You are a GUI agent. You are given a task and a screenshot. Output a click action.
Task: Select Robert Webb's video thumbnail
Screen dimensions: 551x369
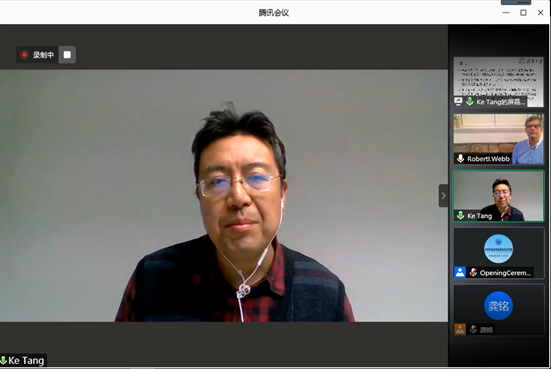tap(498, 139)
